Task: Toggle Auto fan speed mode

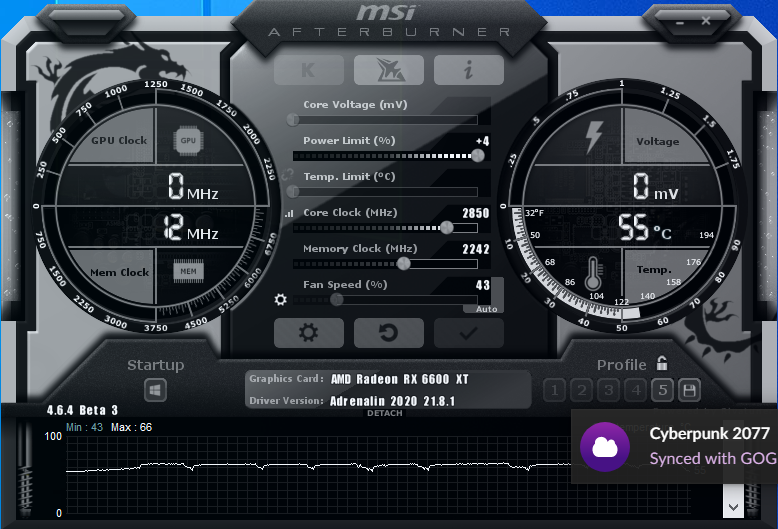Action: 486,309
